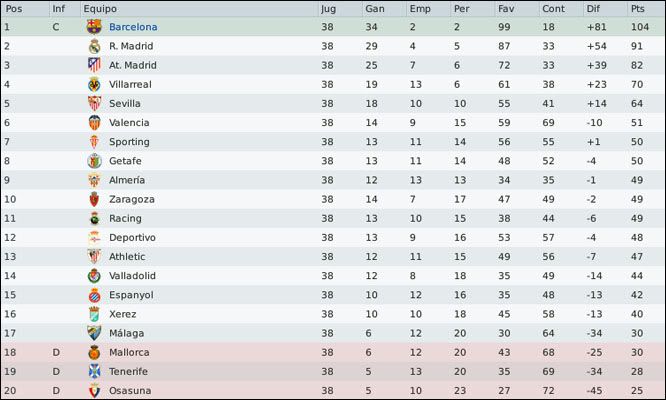Viewport: 666px width, 400px height.
Task: Select the Málaga club badge
Action: coord(94,333)
